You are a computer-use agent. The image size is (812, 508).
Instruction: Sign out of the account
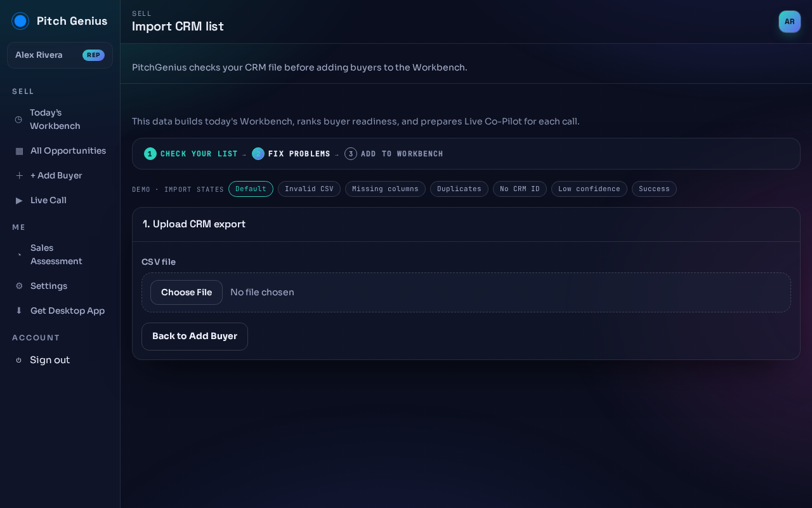(x=60, y=360)
